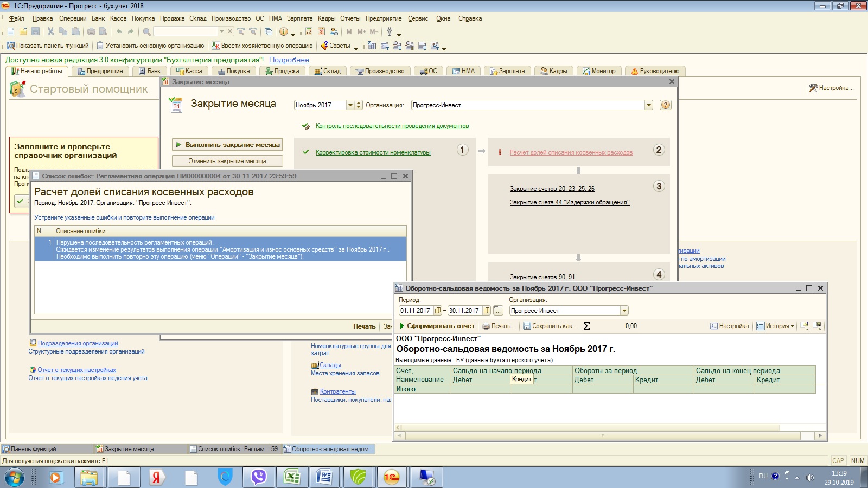Click the Sigma sum icon in report toolbar
This screenshot has width=868, height=488.
click(x=586, y=326)
